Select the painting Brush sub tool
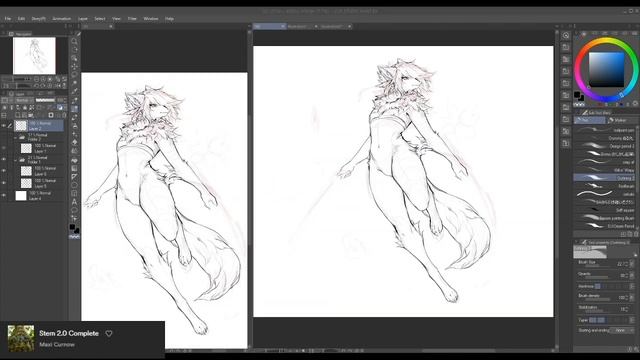The width and height of the screenshot is (640, 360). 604,218
